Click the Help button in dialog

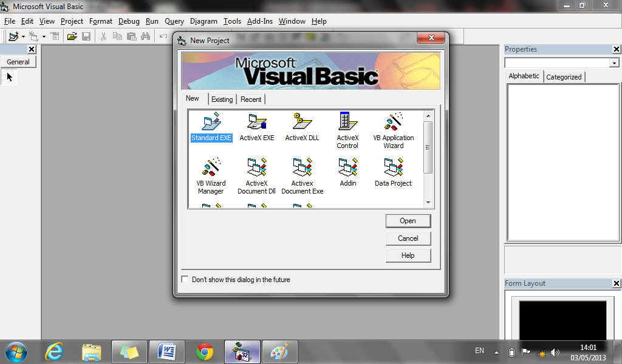pos(408,255)
